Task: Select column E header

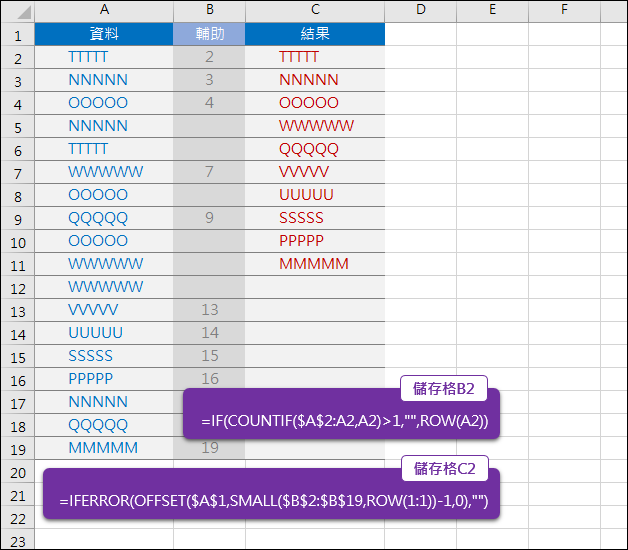Action: click(493, 11)
